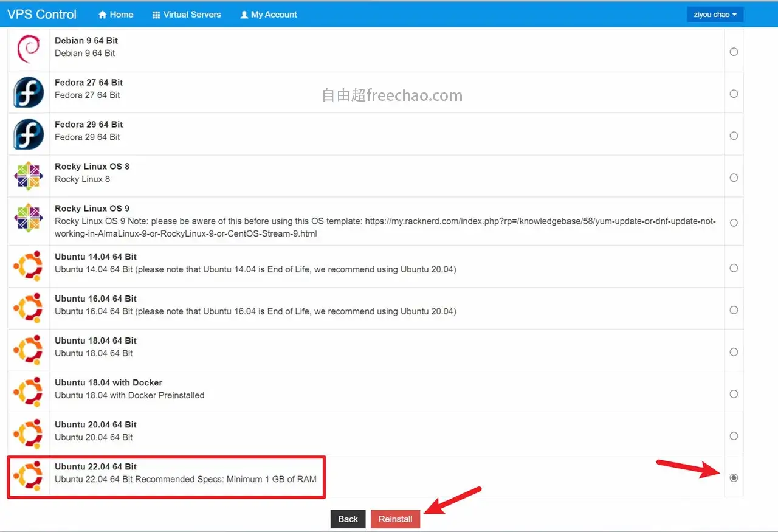
Task: Go to Home in the navbar
Action: 115,15
